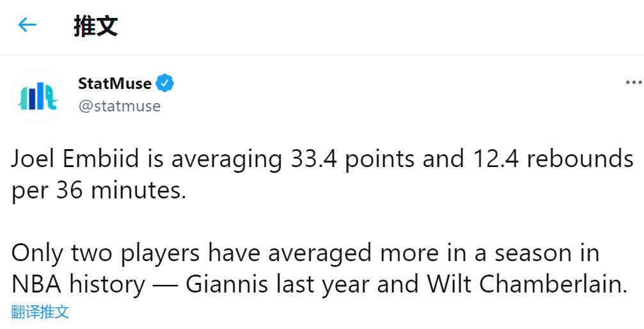The height and width of the screenshot is (329, 644).
Task: Open the StatMuse profile avatar
Action: 37,96
